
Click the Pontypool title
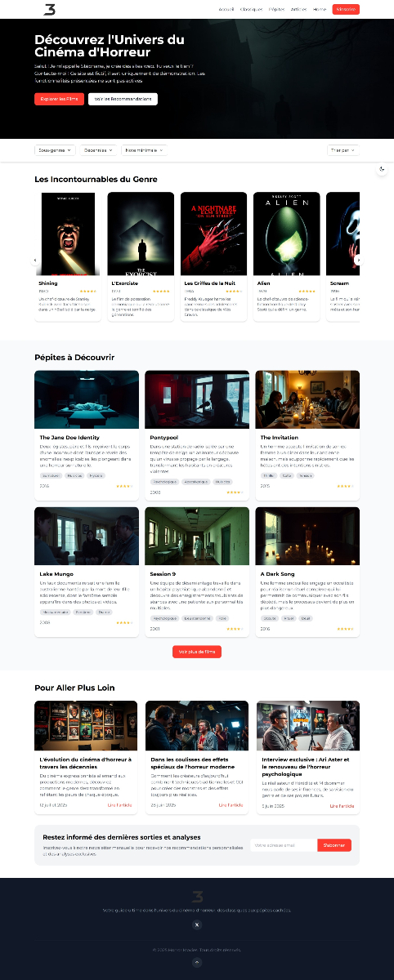tap(163, 438)
